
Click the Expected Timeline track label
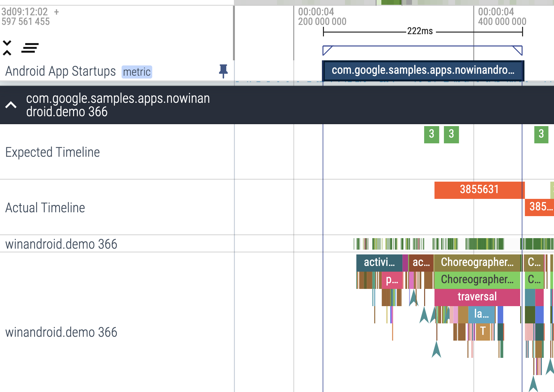coord(53,152)
